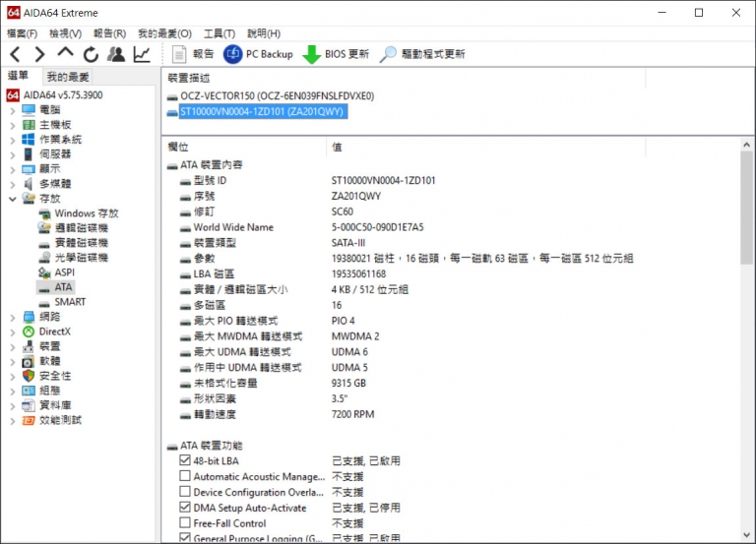The width and height of the screenshot is (756, 544).
Task: Click the details pane vertical scrollbar thumb
Action: click(746, 208)
